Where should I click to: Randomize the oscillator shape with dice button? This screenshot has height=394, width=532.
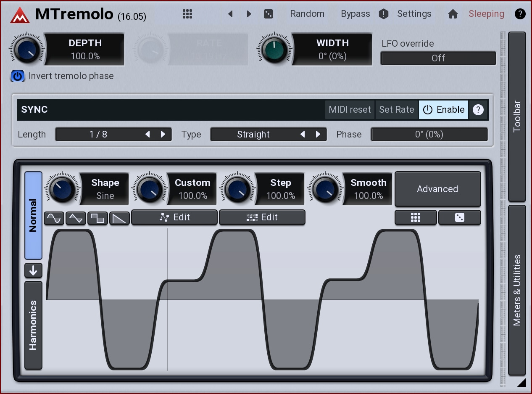460,217
